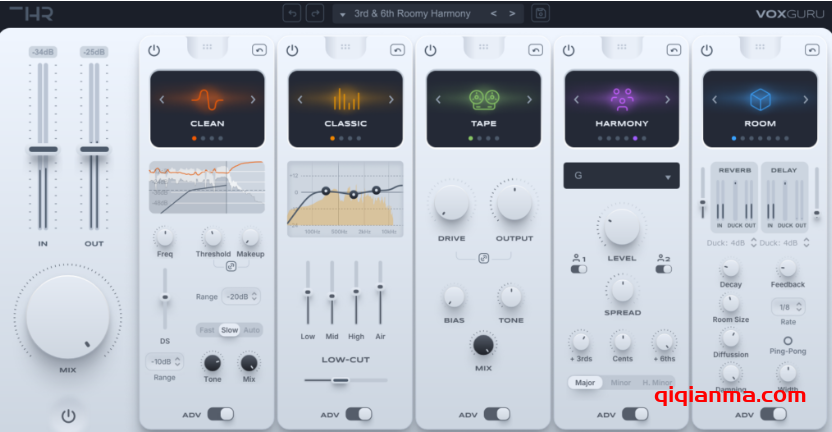Enable the Ping-Pong radio button

(x=788, y=341)
